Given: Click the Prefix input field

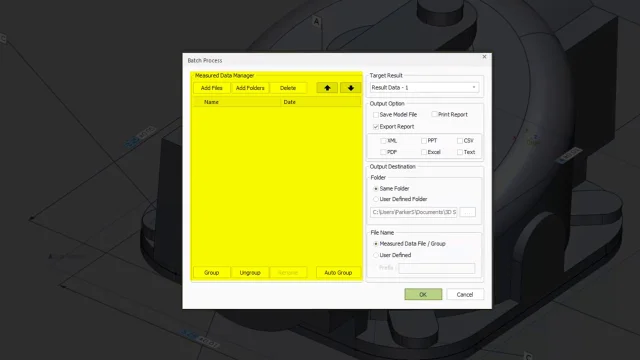Looking at the screenshot, I should [x=436, y=268].
